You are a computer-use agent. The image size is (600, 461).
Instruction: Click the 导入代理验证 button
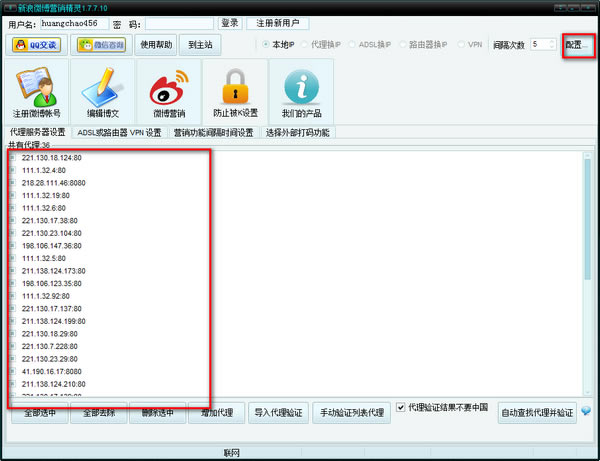[x=278, y=413]
